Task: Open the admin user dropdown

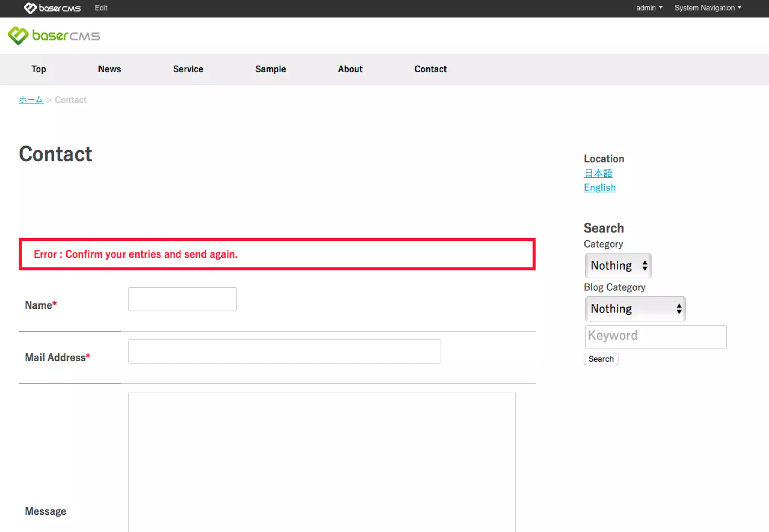Action: pyautogui.click(x=649, y=8)
